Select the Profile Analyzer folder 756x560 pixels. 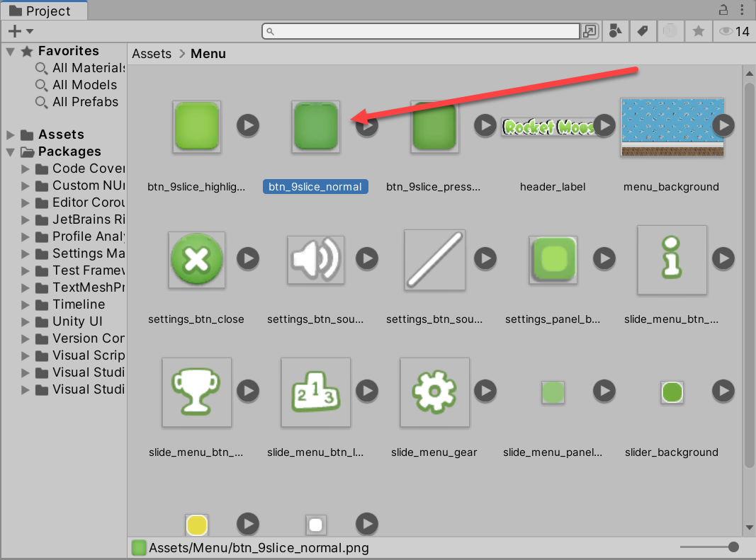click(81, 236)
